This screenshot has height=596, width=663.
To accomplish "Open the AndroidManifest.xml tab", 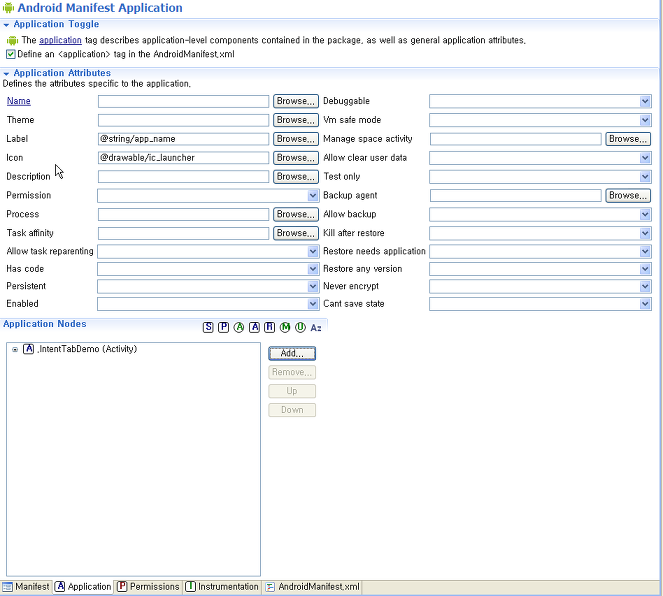I will click(312, 587).
